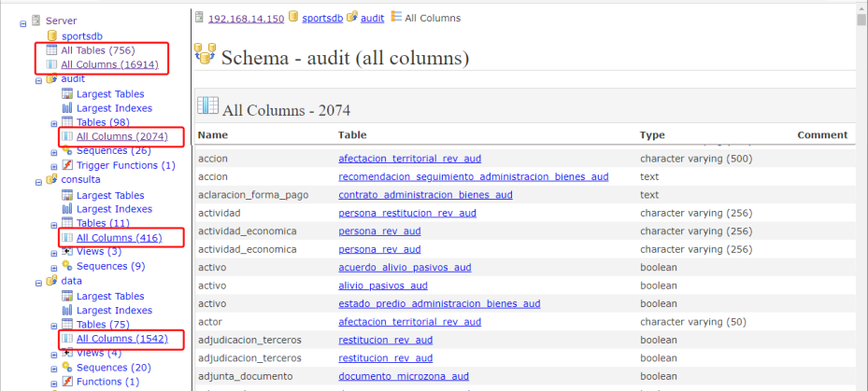This screenshot has width=868, height=391.
Task: Click the All Tables icon under sportsdb
Action: click(x=52, y=50)
